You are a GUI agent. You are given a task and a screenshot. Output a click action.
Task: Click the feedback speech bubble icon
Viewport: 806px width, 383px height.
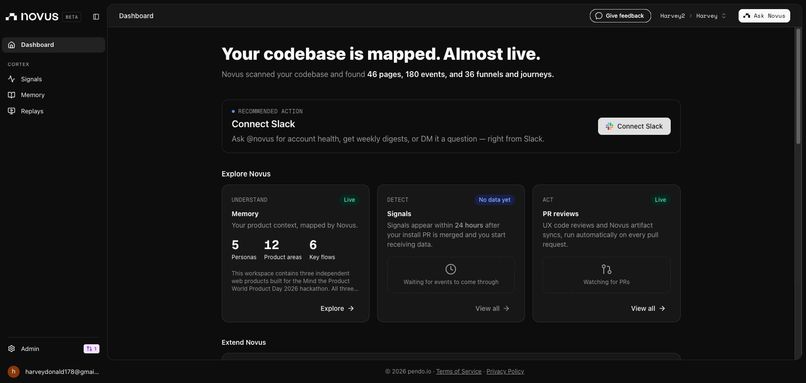tap(598, 16)
